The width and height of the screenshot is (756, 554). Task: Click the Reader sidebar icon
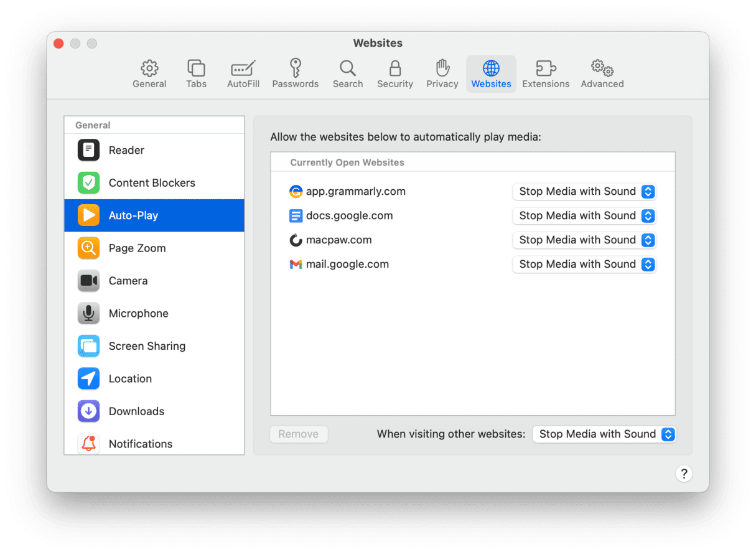(x=88, y=150)
